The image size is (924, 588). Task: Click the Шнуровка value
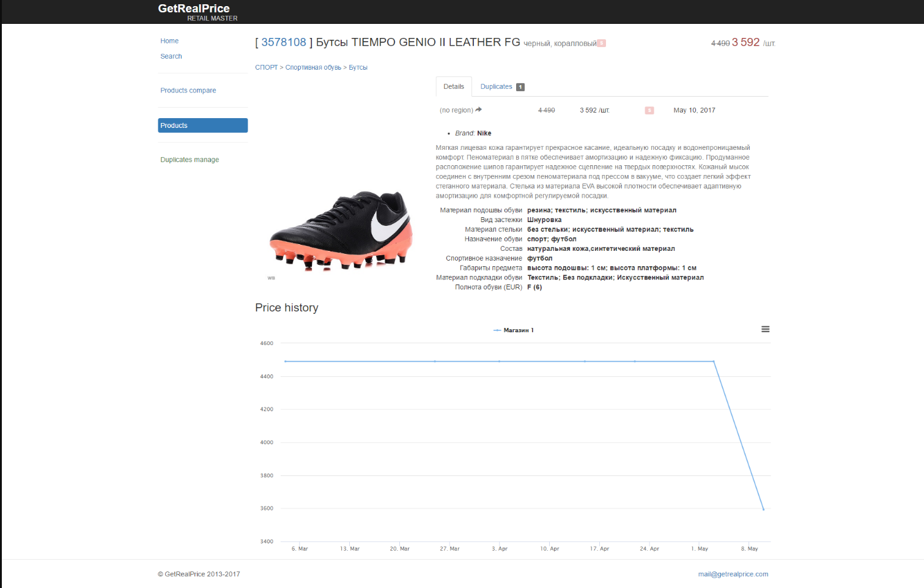click(544, 220)
